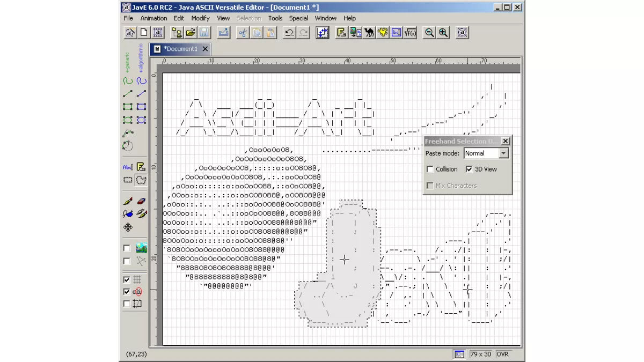644x362 pixels.
Task: Open the Paste mode dropdown
Action: (x=503, y=153)
